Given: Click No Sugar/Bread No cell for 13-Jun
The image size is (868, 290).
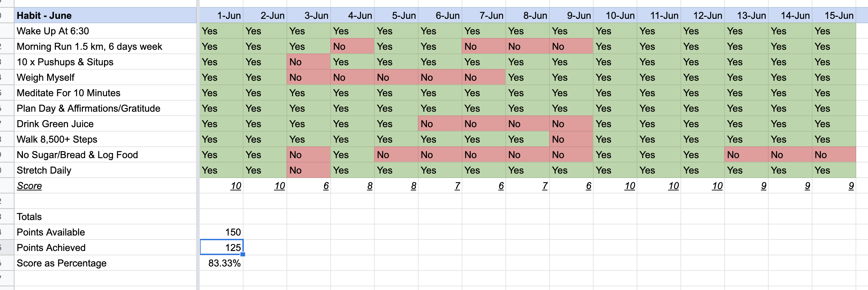Looking at the screenshot, I should (x=746, y=155).
